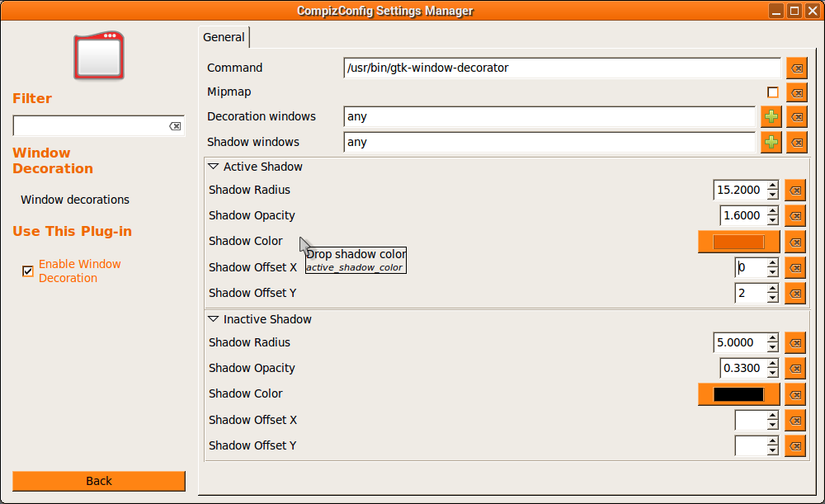This screenshot has height=504, width=825.
Task: Decrease Inactive Shadow Opacity value
Action: point(772,373)
